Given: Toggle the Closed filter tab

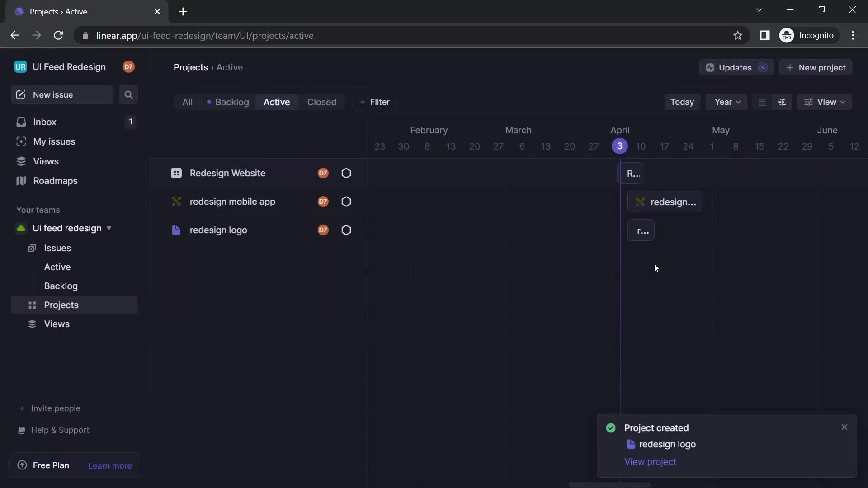Looking at the screenshot, I should tap(321, 102).
